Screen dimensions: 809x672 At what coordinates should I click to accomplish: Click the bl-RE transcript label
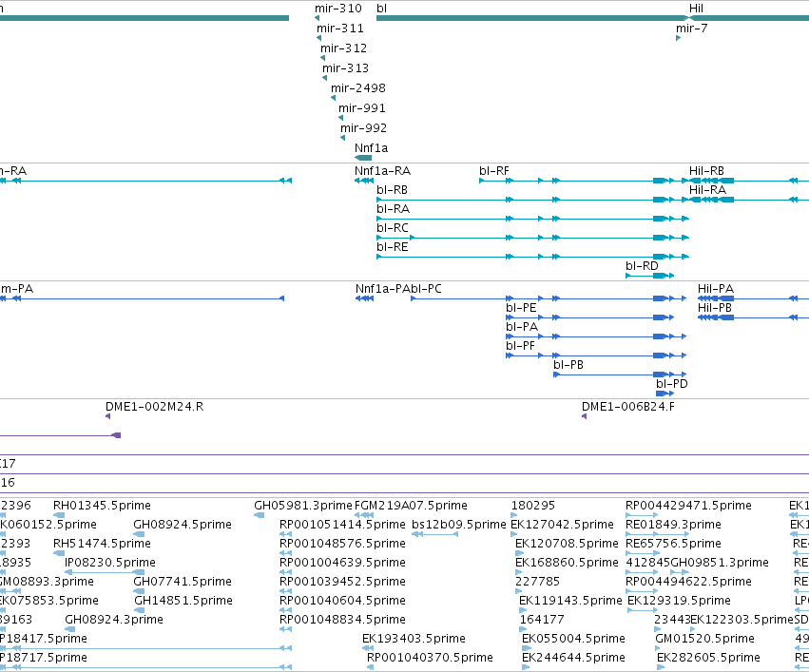393,247
